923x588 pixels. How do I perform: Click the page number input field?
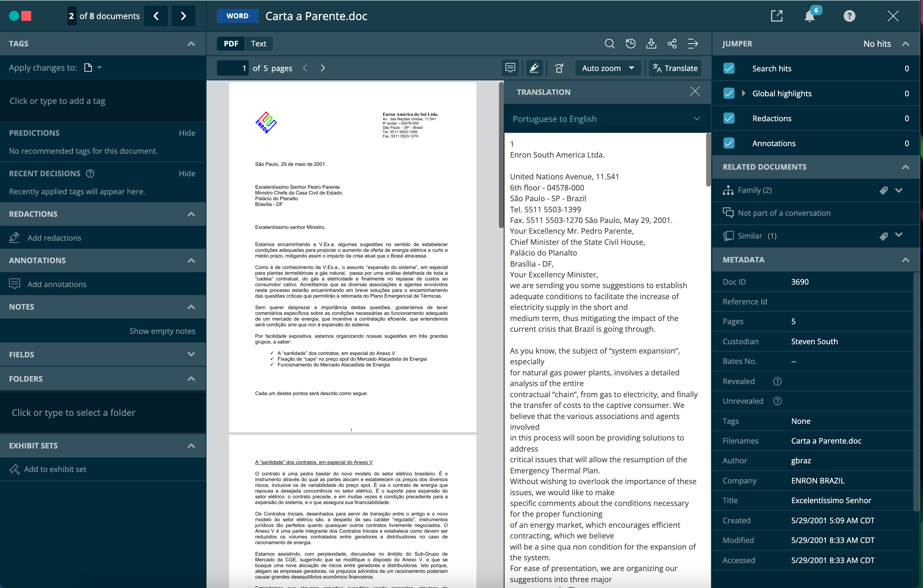233,68
